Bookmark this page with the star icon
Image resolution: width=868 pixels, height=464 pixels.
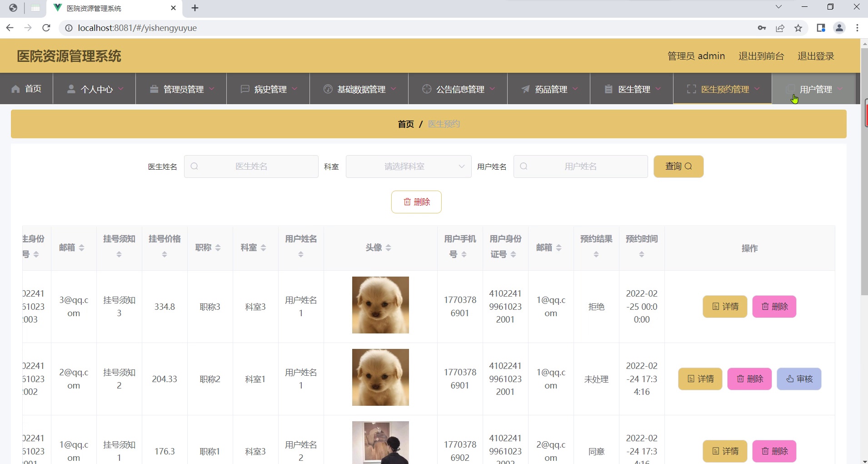tap(798, 28)
